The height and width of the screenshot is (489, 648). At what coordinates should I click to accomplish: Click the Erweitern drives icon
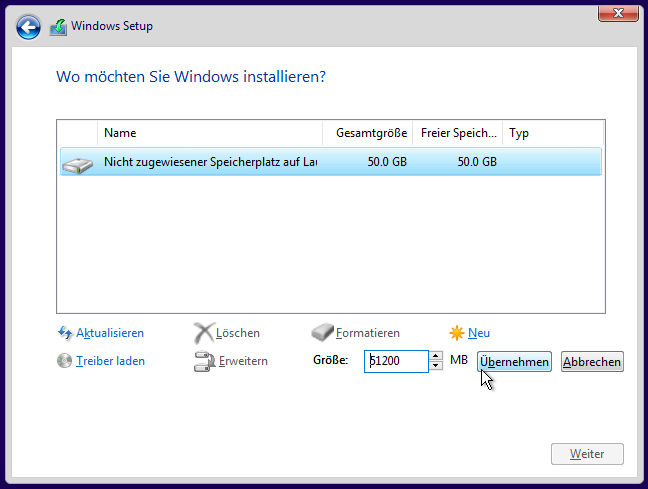(x=205, y=361)
